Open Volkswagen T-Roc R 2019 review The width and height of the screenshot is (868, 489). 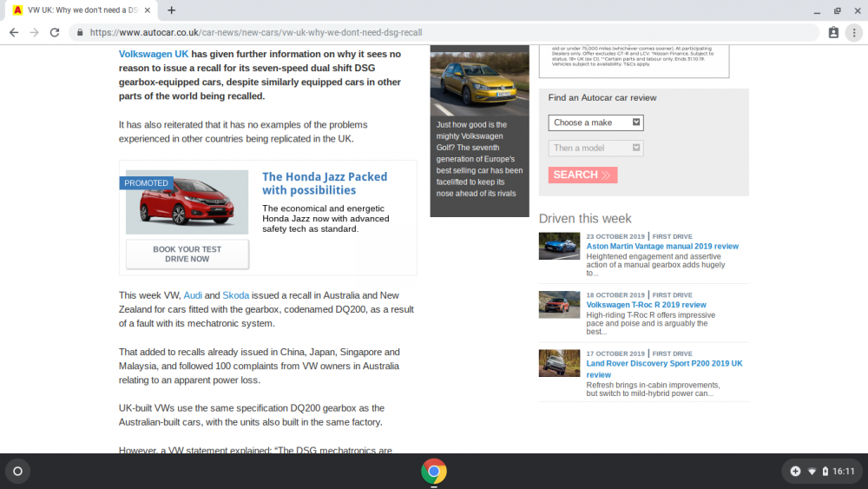point(646,305)
